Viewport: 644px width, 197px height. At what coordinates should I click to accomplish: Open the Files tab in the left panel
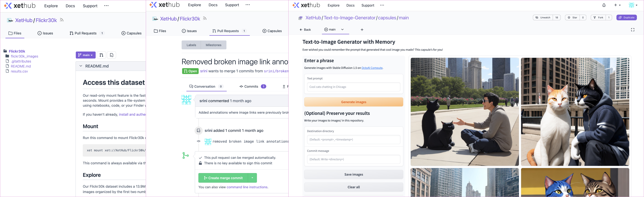pyautogui.click(x=15, y=33)
